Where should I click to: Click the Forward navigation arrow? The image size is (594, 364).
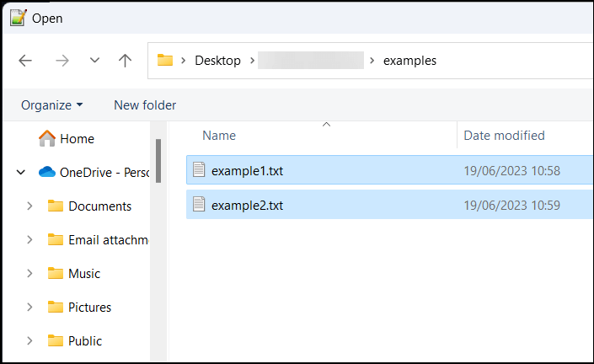pos(62,61)
